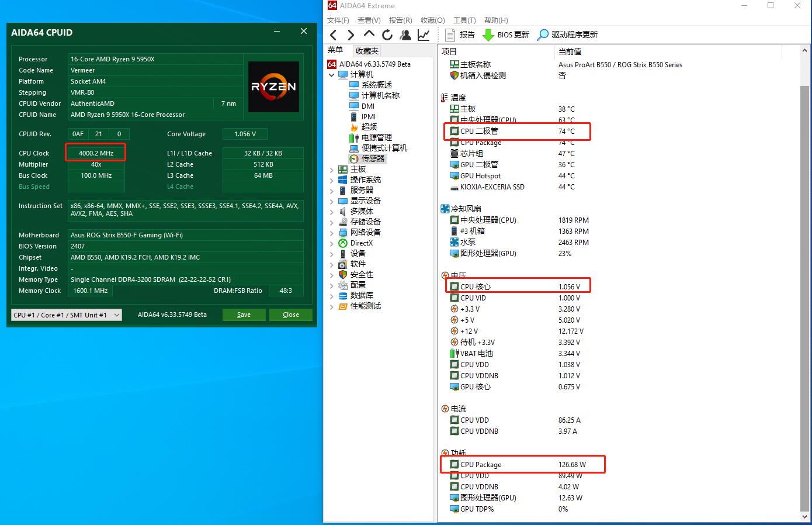Switch to the 菜单 tab
Screen dimensions: 812x525
(335, 50)
